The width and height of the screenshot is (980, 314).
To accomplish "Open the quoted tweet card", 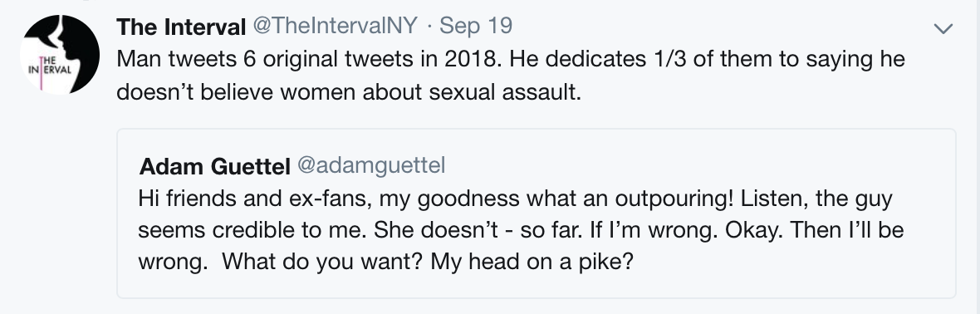I will (x=537, y=213).
